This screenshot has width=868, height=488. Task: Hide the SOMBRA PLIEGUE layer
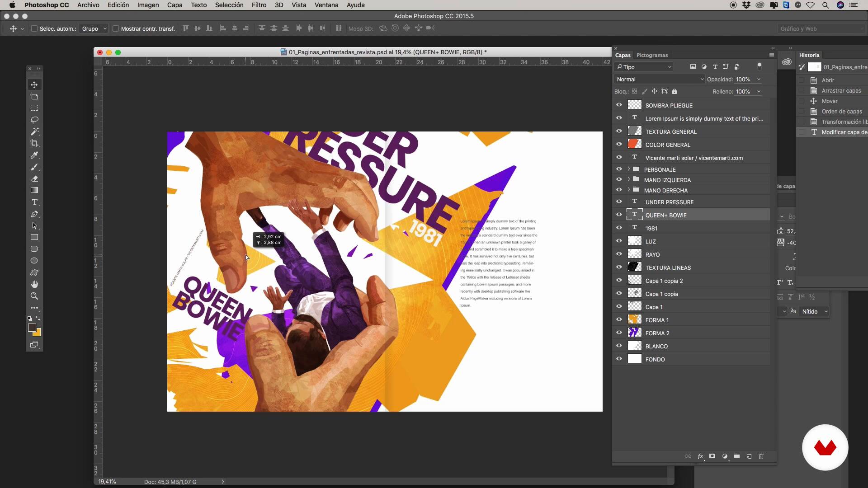click(619, 105)
